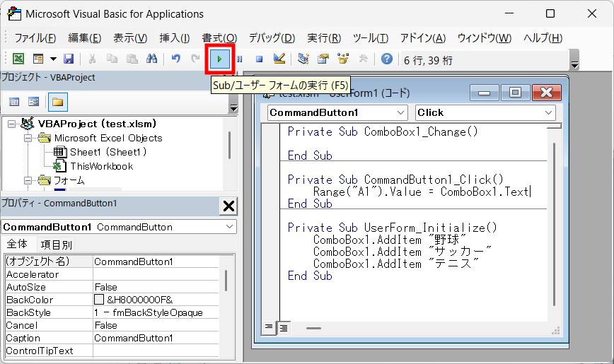The image size is (614, 364).
Task: Collapse the Microsoft Excel Objects folder
Action: tap(28, 138)
